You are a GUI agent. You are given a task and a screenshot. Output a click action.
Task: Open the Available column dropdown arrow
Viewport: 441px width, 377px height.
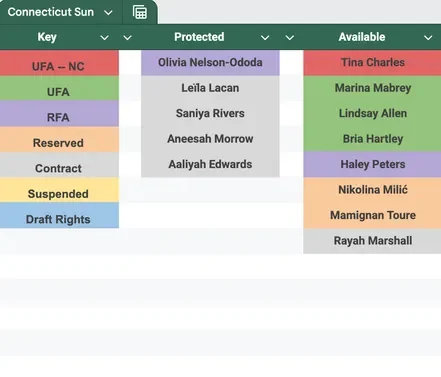pyautogui.click(x=428, y=38)
